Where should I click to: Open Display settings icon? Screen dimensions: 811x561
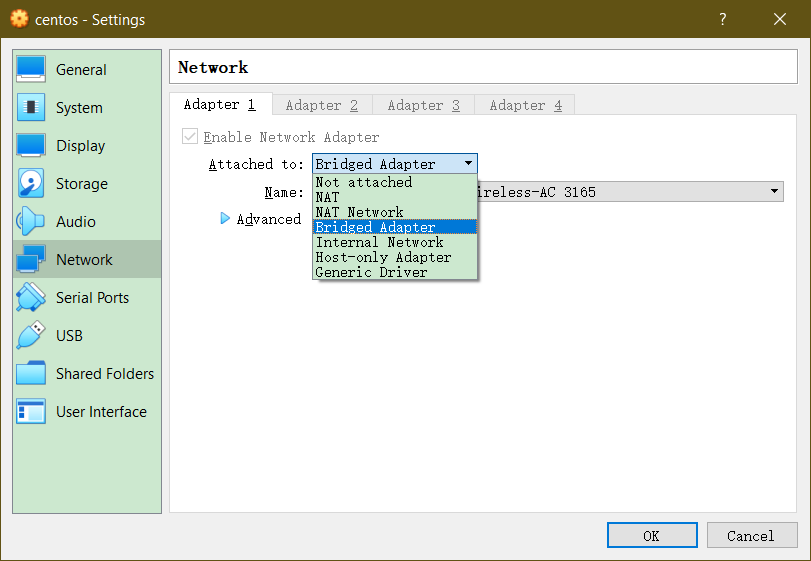click(31, 146)
